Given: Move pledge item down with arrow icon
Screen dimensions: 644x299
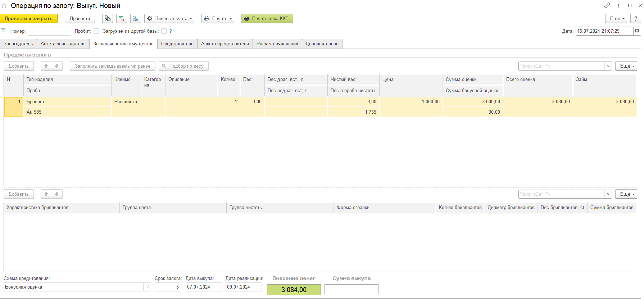Looking at the screenshot, I should coord(57,66).
